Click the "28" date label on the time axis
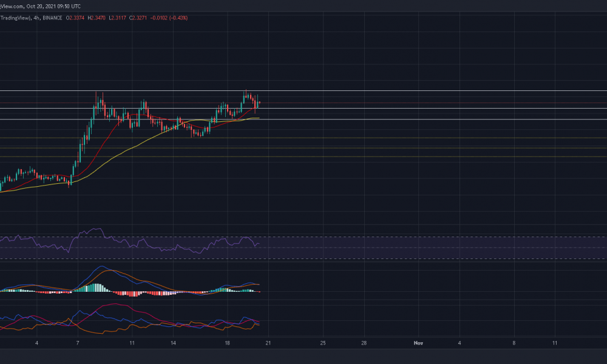The height and width of the screenshot is (364, 607). (364, 343)
